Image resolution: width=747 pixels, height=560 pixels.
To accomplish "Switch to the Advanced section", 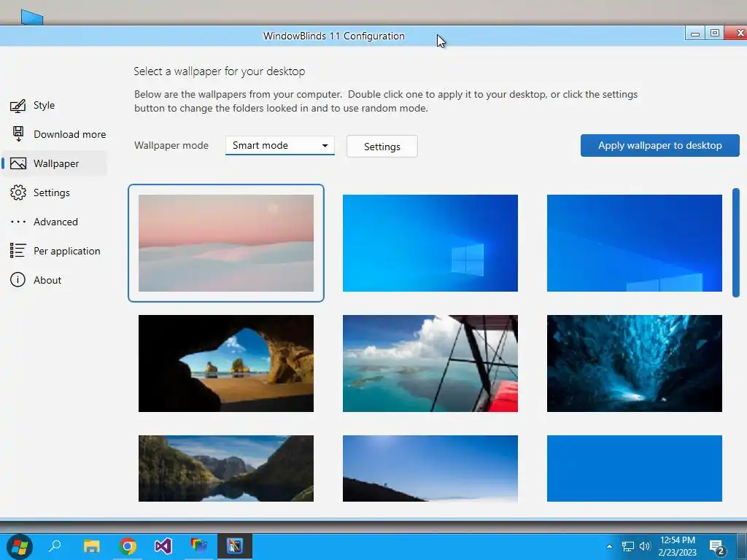I will point(55,222).
